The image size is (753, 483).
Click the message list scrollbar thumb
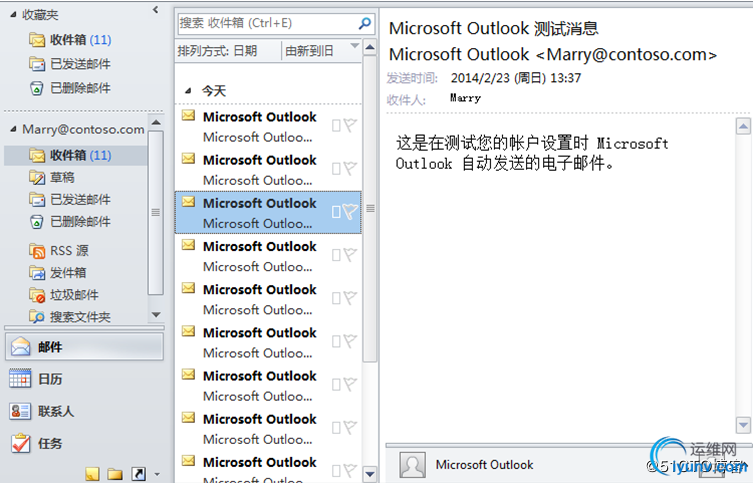point(370,208)
